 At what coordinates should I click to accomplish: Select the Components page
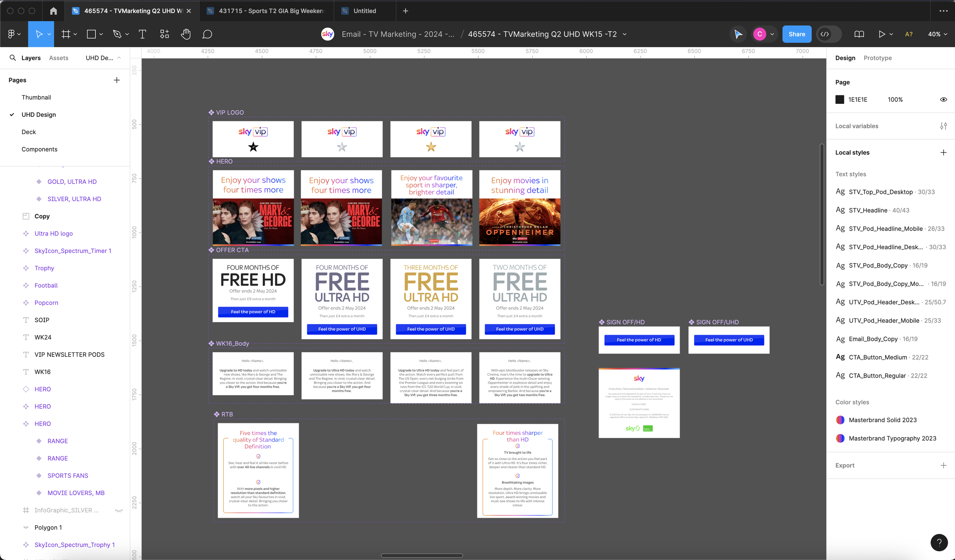point(39,149)
